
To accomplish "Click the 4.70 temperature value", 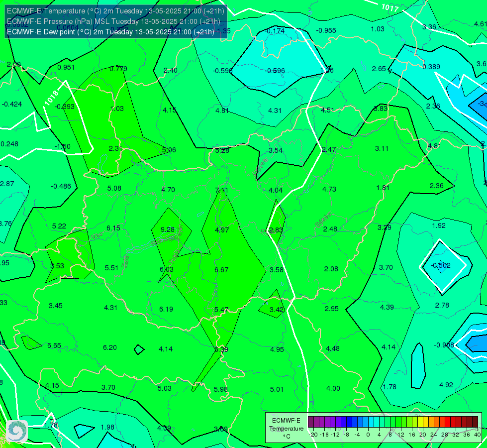I will point(168,190).
